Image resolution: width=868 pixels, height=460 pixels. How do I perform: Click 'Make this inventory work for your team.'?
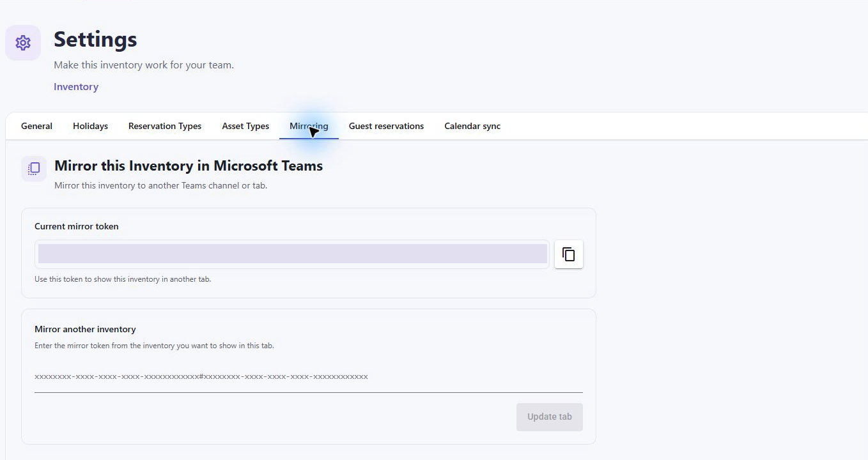click(x=144, y=65)
